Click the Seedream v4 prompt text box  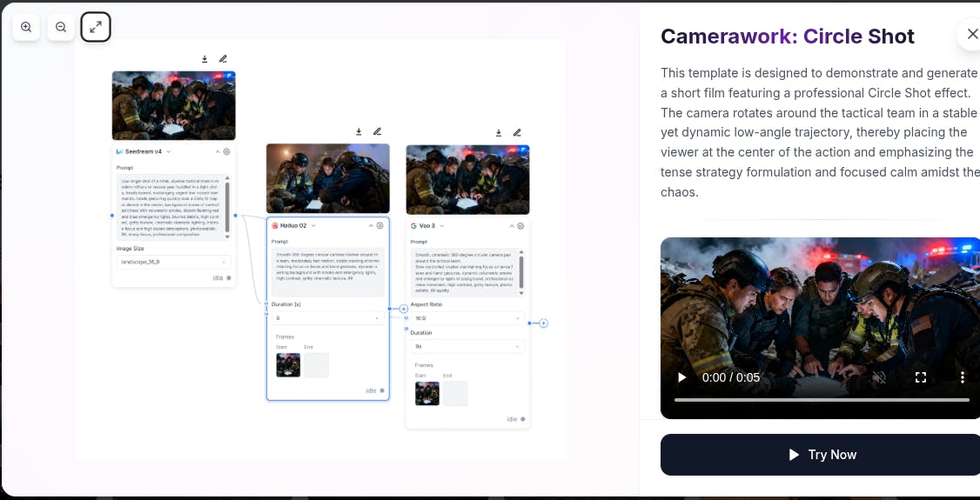tap(170, 208)
